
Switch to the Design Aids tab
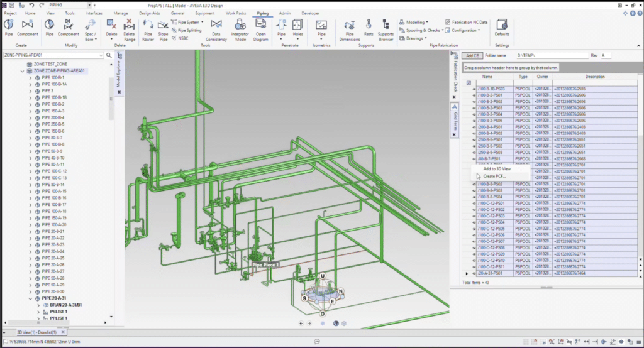tap(150, 13)
